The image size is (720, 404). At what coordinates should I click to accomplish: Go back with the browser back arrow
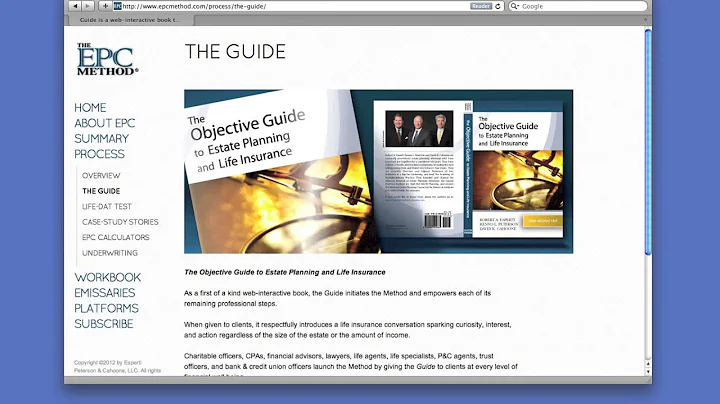75,6
